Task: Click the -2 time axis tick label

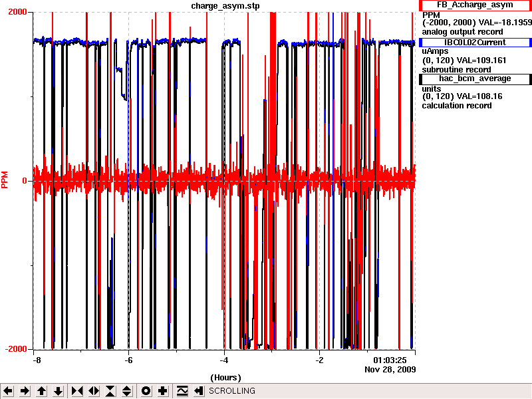Action: pyautogui.click(x=319, y=360)
